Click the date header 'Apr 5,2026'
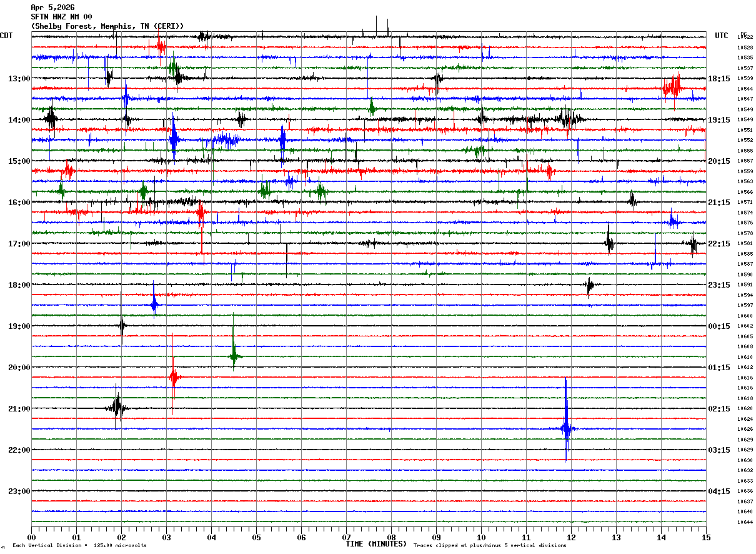The height and width of the screenshot is (554, 756). 52,8
